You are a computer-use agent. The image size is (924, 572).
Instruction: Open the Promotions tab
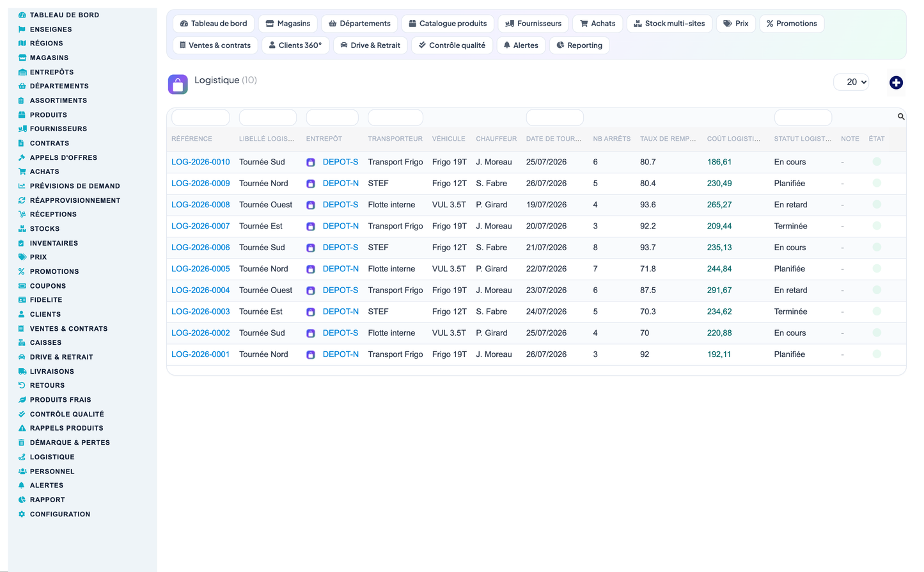(792, 24)
